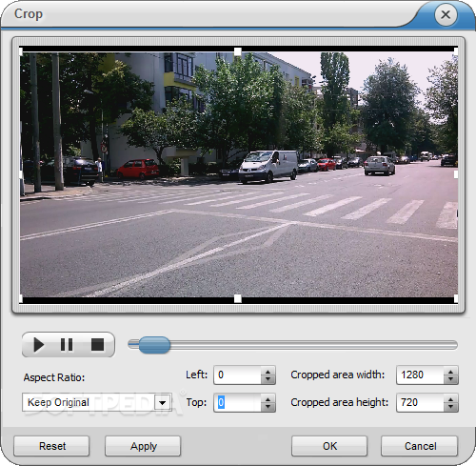Click the cropped area width field
This screenshot has height=466, width=476.
420,375
